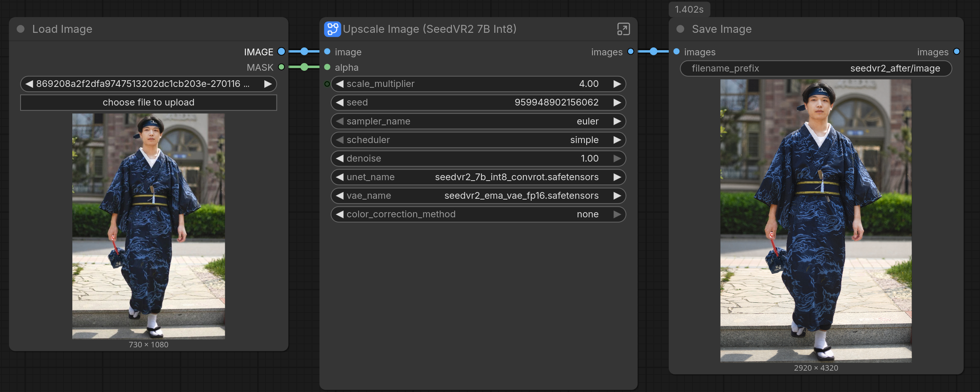The width and height of the screenshot is (980, 392).
Task: Select next unet_name with right arrow
Action: (x=617, y=177)
